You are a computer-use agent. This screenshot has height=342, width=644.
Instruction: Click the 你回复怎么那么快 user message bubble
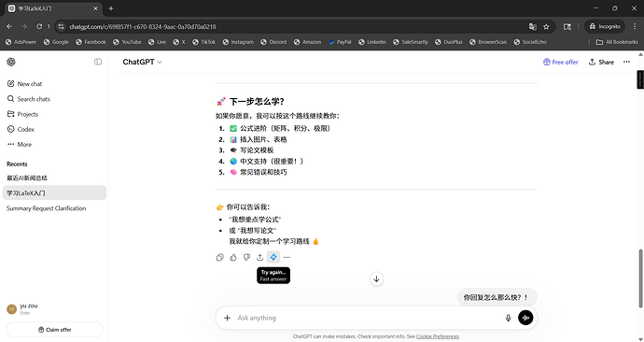[x=497, y=297]
